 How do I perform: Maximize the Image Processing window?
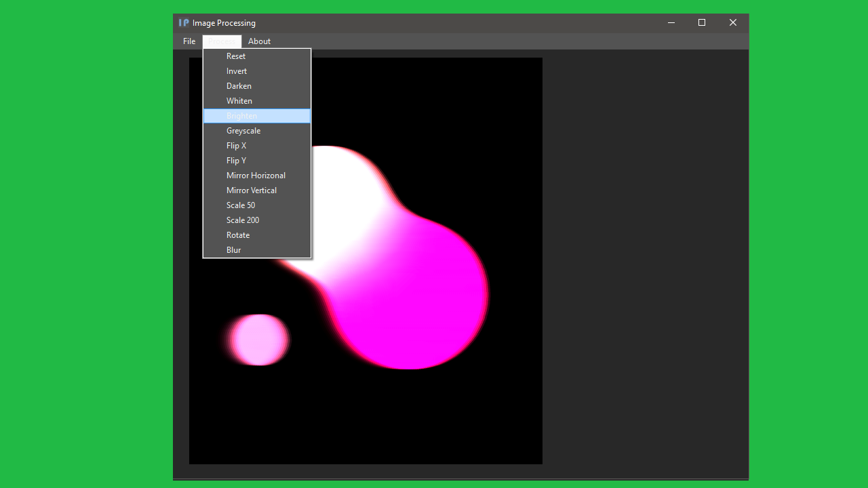tap(702, 22)
